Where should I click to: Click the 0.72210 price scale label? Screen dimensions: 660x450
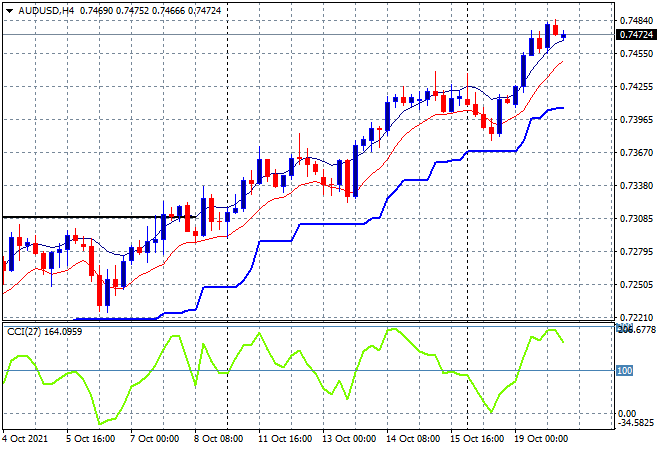pyautogui.click(x=636, y=317)
